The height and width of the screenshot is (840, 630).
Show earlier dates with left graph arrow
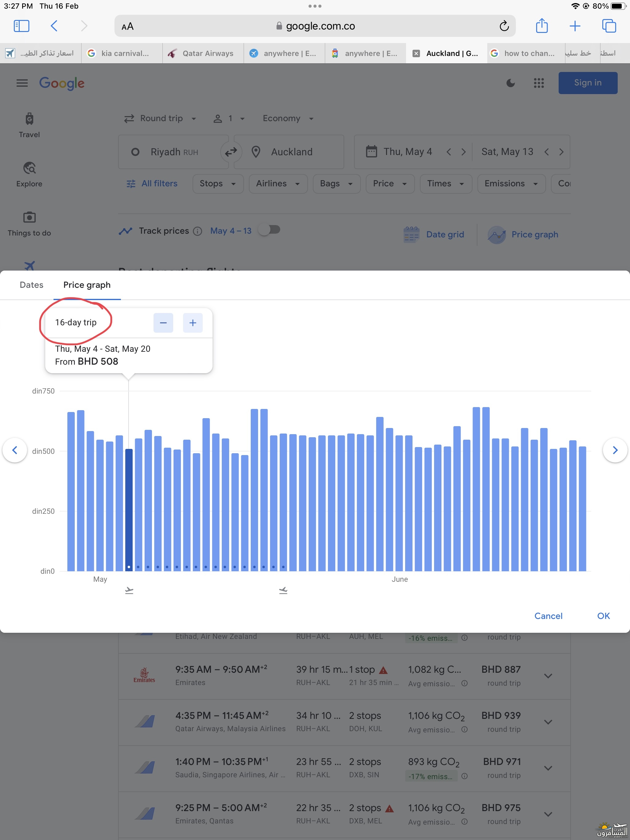point(15,450)
